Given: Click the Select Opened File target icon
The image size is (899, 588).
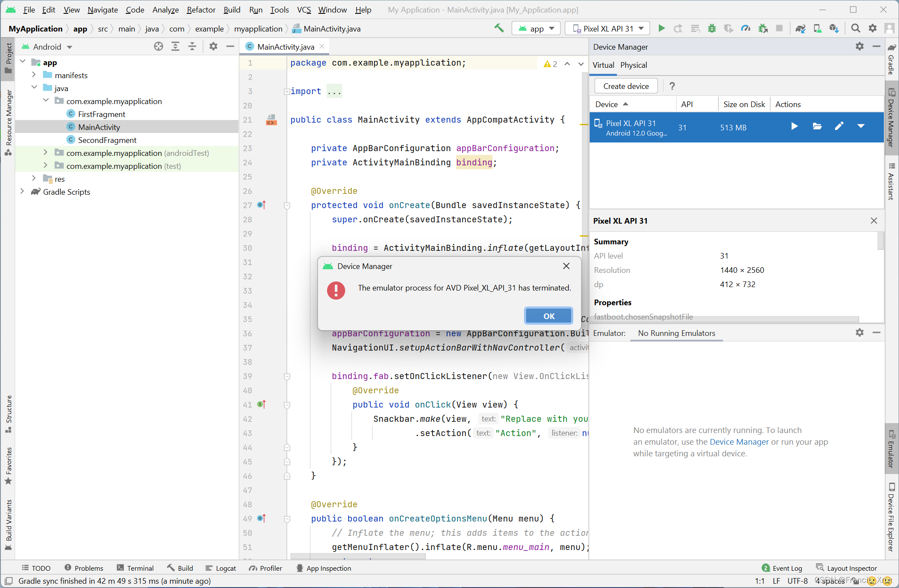Looking at the screenshot, I should (x=159, y=47).
